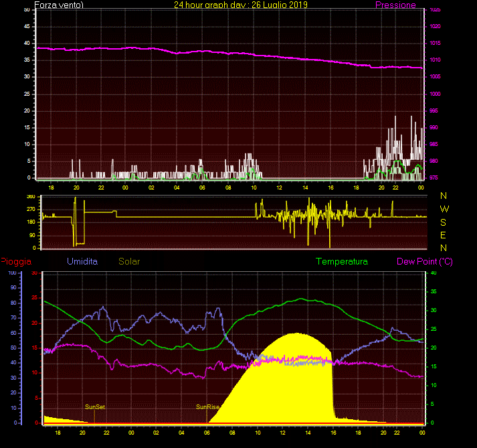Select the "Solar" legend label

tap(129, 261)
